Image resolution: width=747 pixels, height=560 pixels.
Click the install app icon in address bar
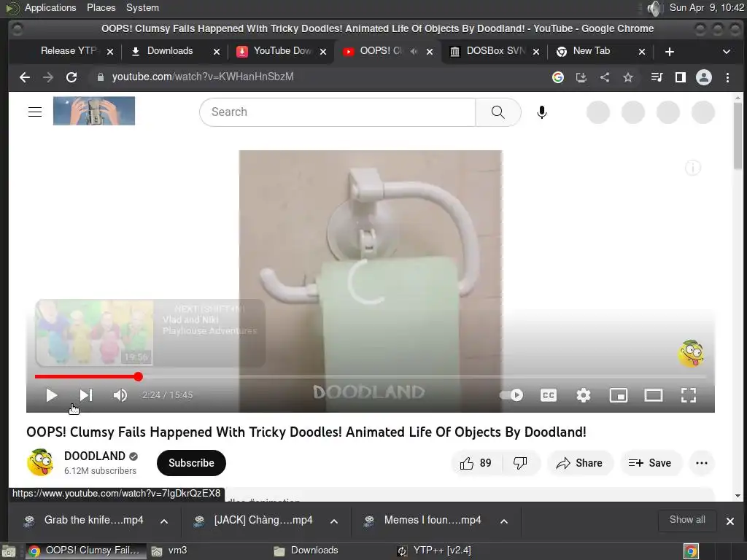click(x=581, y=77)
